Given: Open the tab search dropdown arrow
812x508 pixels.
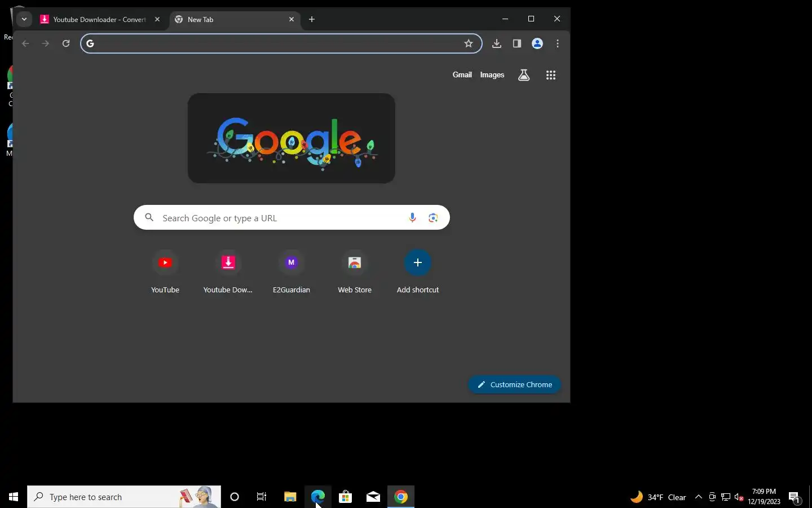Looking at the screenshot, I should [x=24, y=19].
